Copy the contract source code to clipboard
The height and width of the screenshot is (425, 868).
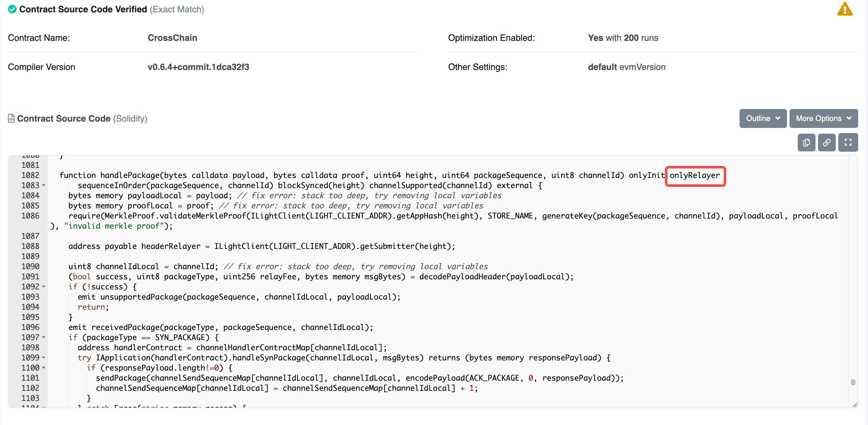click(x=806, y=143)
